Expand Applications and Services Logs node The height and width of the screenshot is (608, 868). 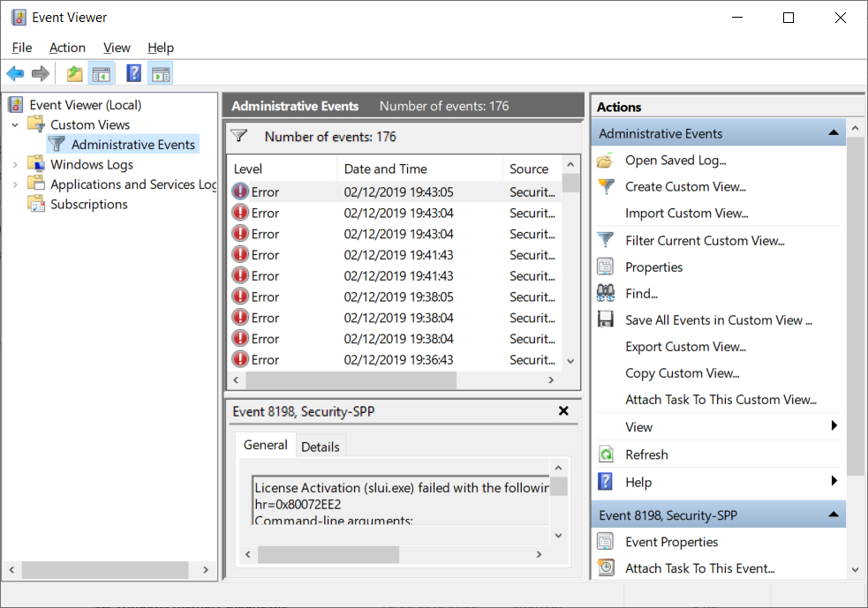15,184
